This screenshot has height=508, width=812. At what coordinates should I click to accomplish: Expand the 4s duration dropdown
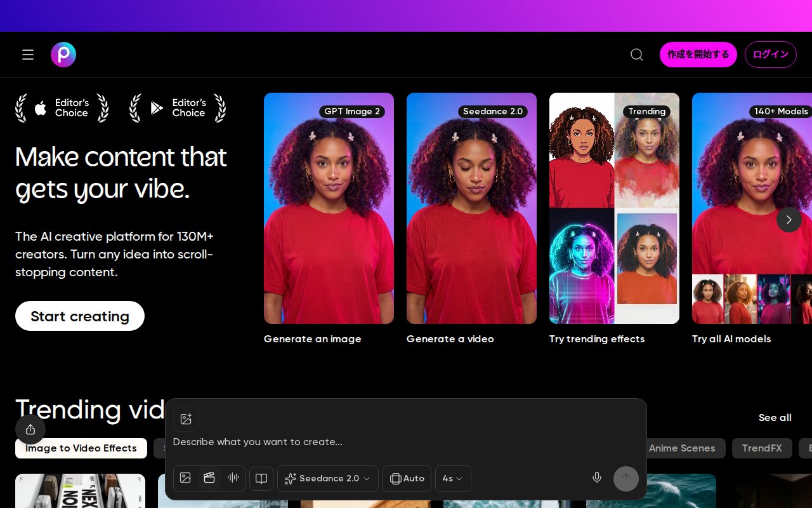click(x=453, y=479)
